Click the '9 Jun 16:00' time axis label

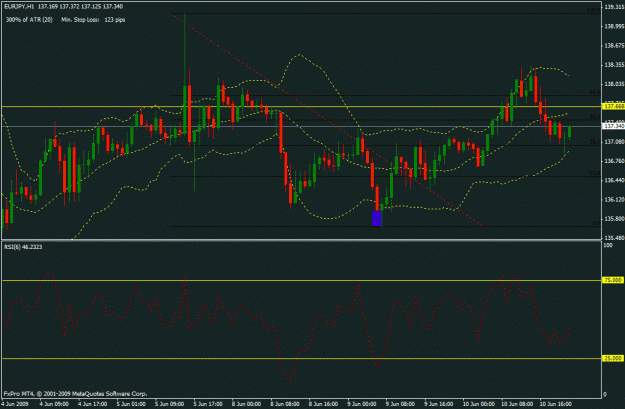[439, 404]
